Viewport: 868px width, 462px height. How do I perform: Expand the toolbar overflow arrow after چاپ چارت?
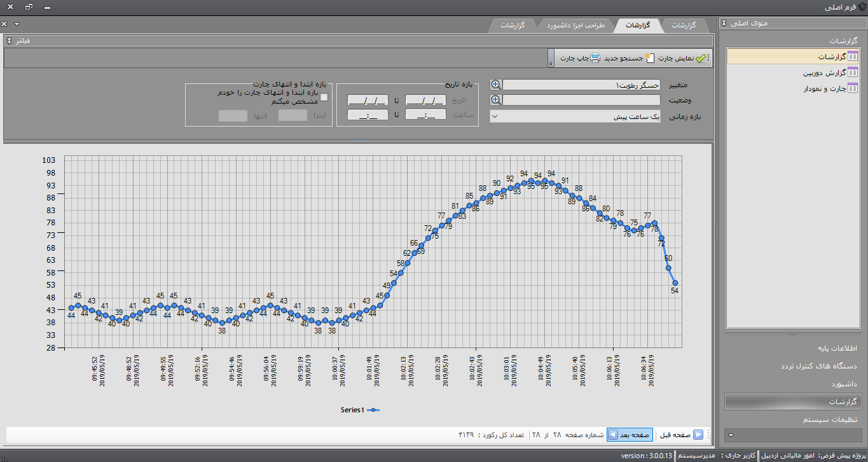point(550,63)
